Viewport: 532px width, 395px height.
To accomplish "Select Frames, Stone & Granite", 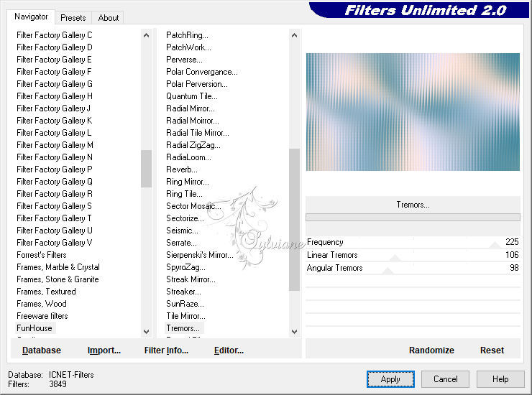I will [x=58, y=279].
